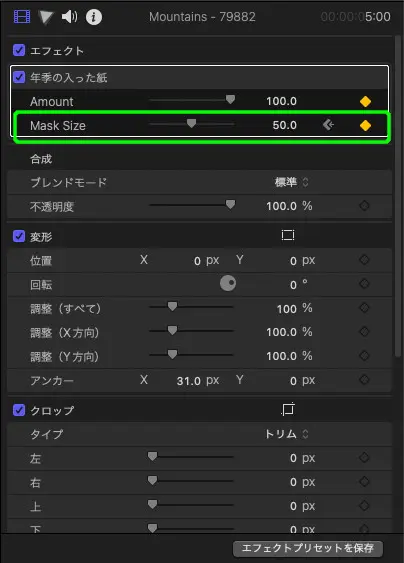404x563 pixels.
Task: Toggle the クロップ checkbox
Action: [19, 410]
